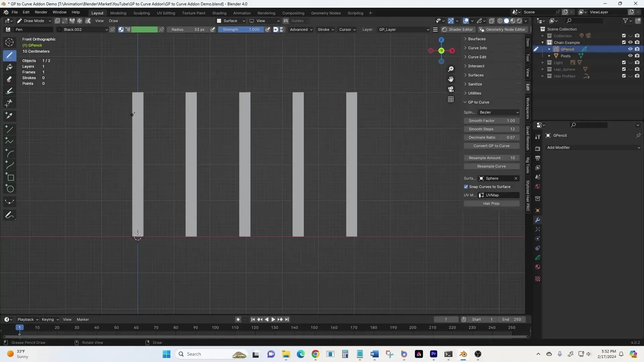The width and height of the screenshot is (644, 362).
Task: Open the Modifier properties tab (wrench icon)
Action: [x=538, y=220]
